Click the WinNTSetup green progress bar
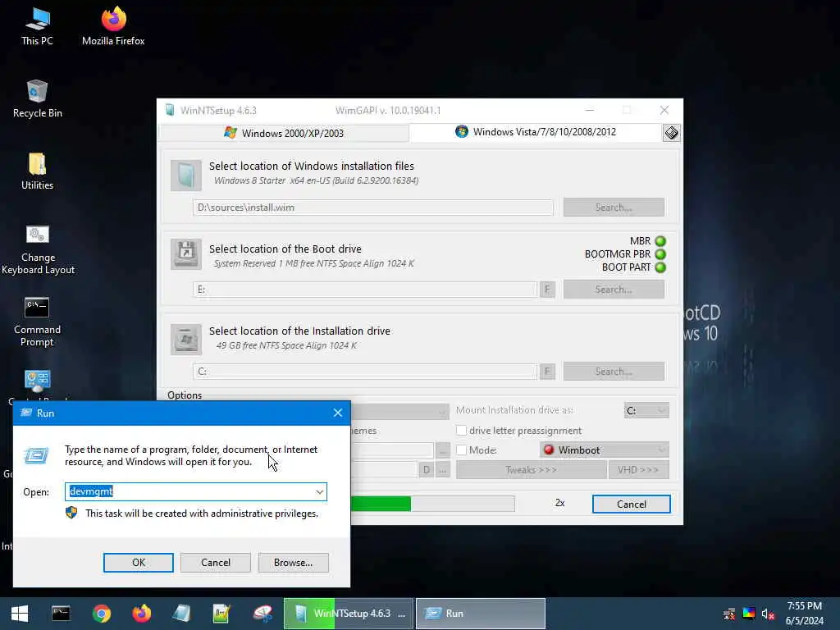840x630 pixels. click(433, 504)
